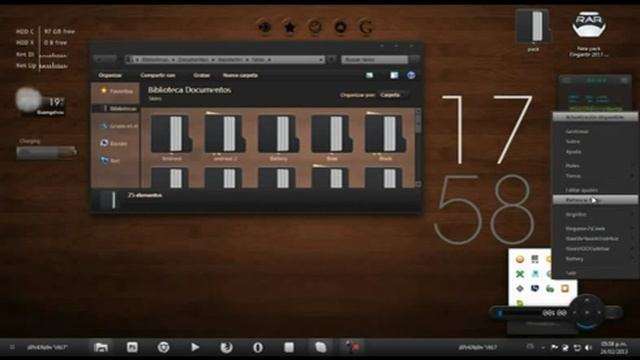Click the media player widget play button
Screen dimensions: 640x360
[587, 312]
